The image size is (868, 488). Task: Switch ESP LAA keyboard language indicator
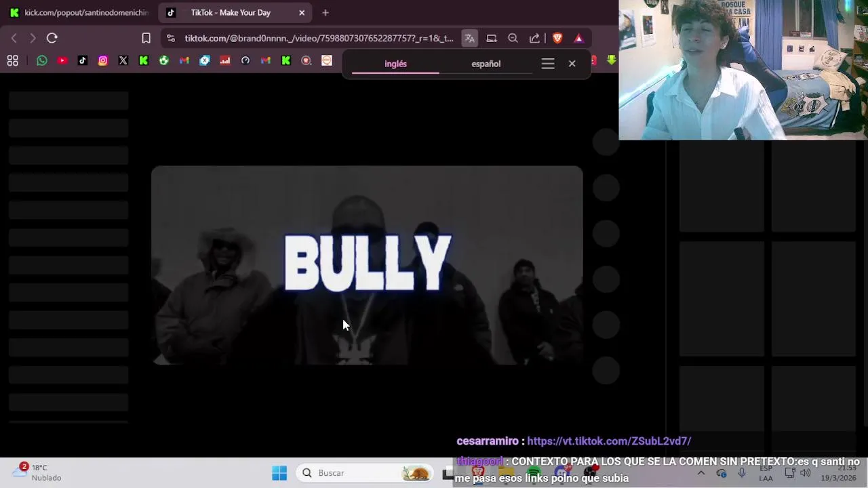click(766, 473)
